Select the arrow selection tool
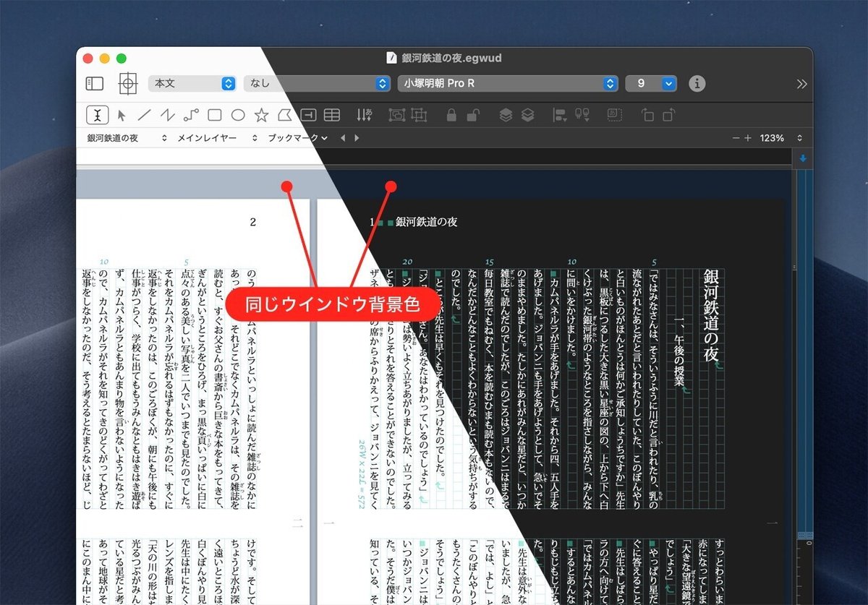Viewport: 868px width, 605px height. [122, 115]
